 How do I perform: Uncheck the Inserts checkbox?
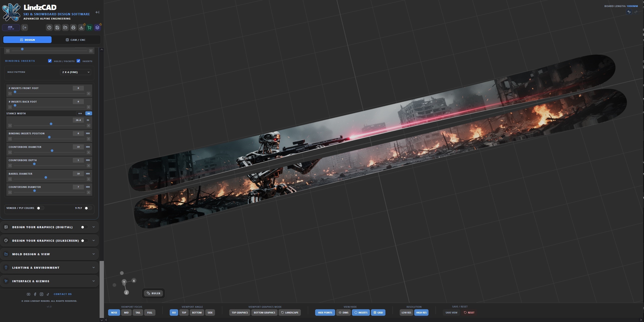(78, 61)
